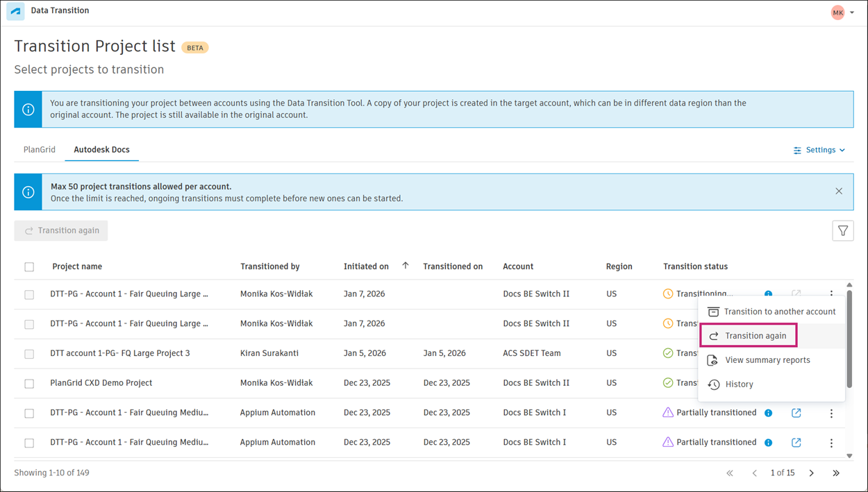Screen dimensions: 868x492
Task: Expand the Settings dropdown
Action: click(819, 150)
